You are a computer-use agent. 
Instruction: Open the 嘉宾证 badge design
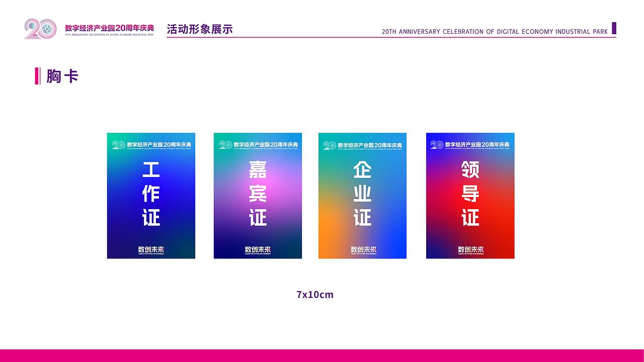[x=258, y=195]
